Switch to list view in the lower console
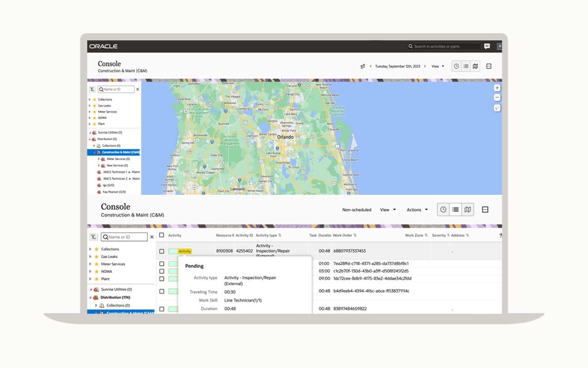The width and height of the screenshot is (588, 368). tap(455, 210)
